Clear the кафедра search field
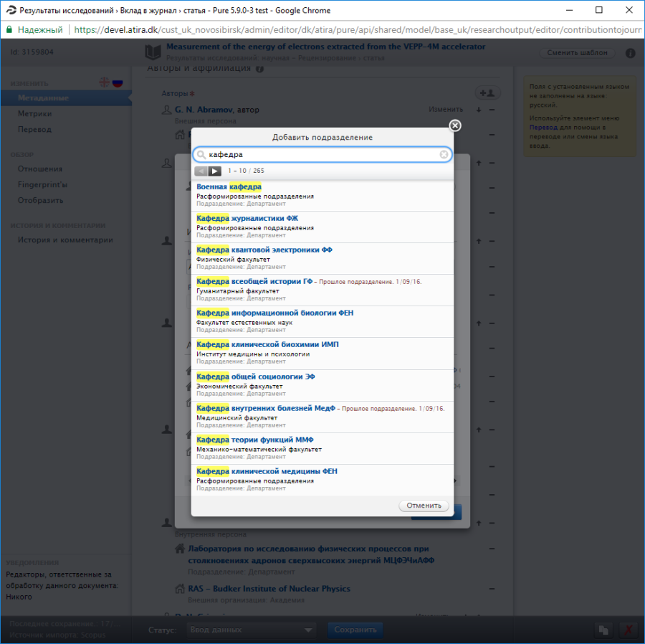The width and height of the screenshot is (645, 644). coord(444,154)
